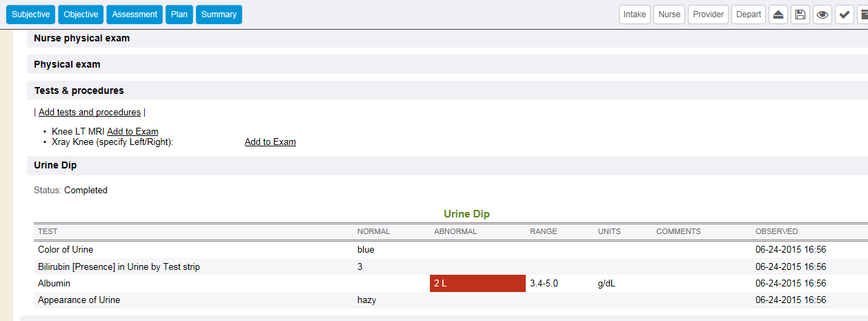Select the Provider stage button
This screenshot has height=321, width=868.
pyautogui.click(x=709, y=14)
